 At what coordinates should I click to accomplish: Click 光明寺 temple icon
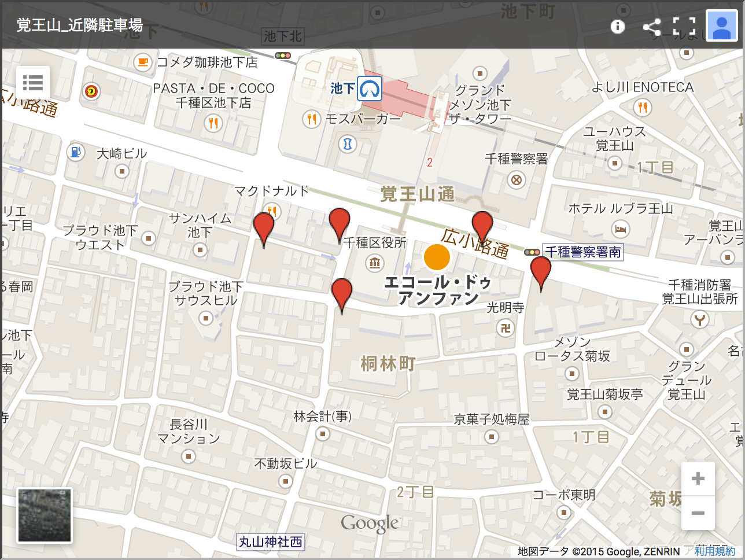[x=505, y=329]
